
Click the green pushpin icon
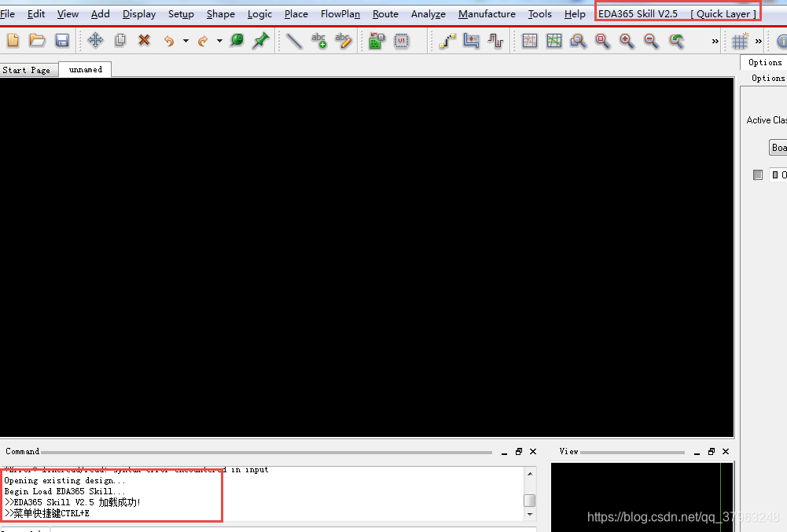260,41
